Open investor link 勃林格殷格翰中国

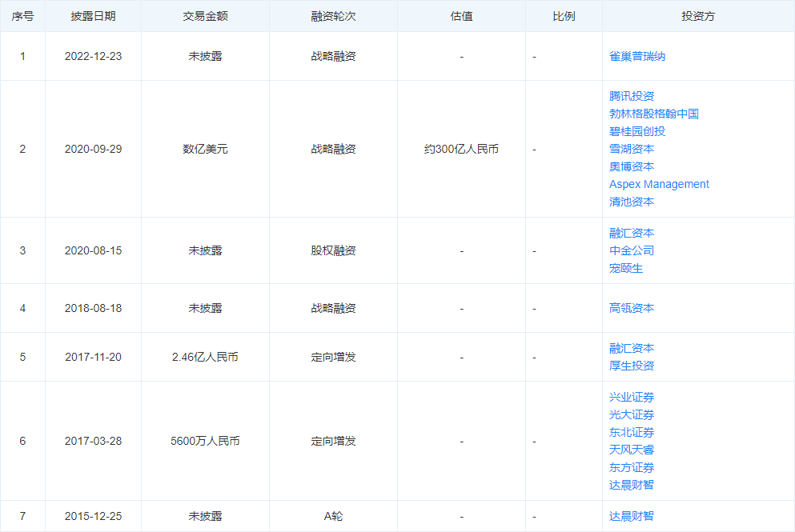[653, 114]
